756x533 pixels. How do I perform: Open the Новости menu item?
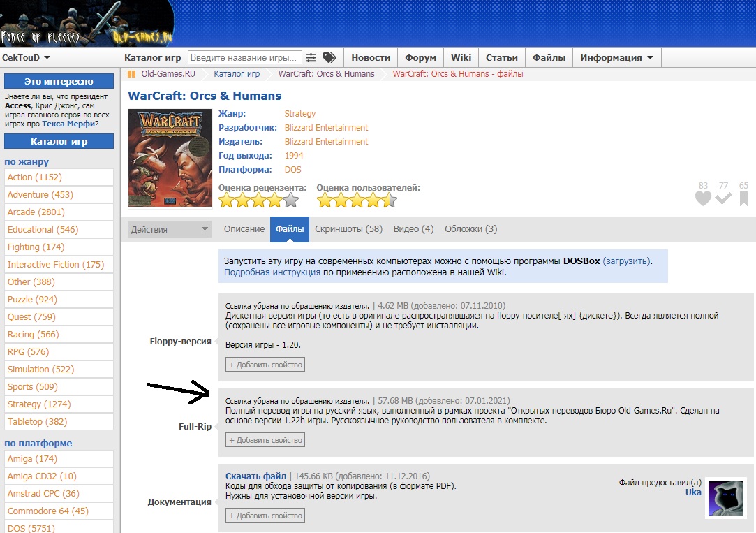point(371,57)
